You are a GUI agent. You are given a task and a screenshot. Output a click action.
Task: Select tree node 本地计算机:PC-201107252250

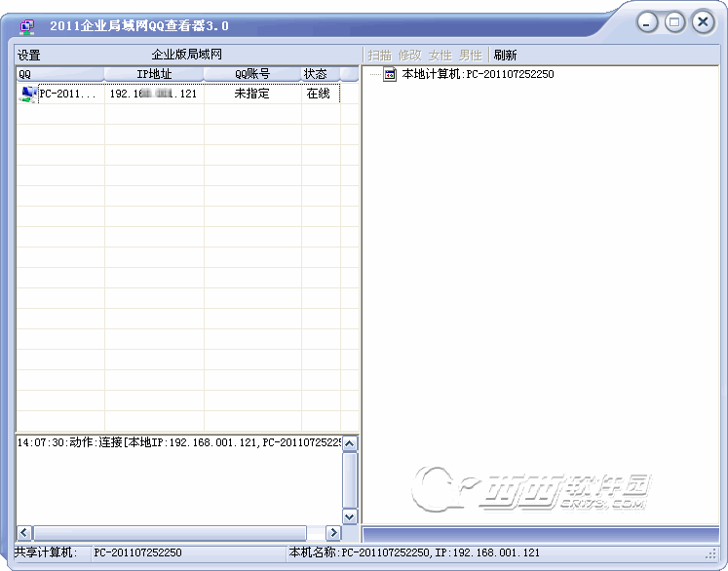pos(478,74)
